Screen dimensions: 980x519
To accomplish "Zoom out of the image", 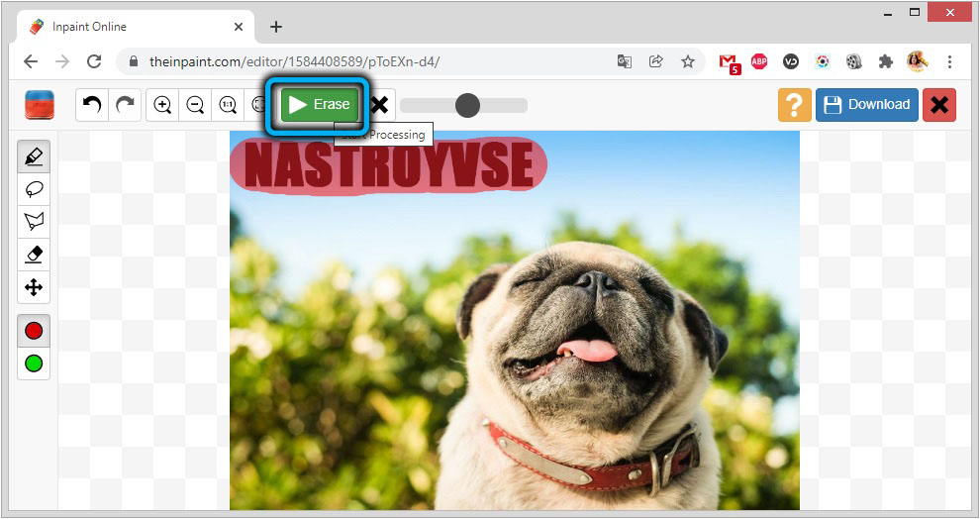I will 195,104.
